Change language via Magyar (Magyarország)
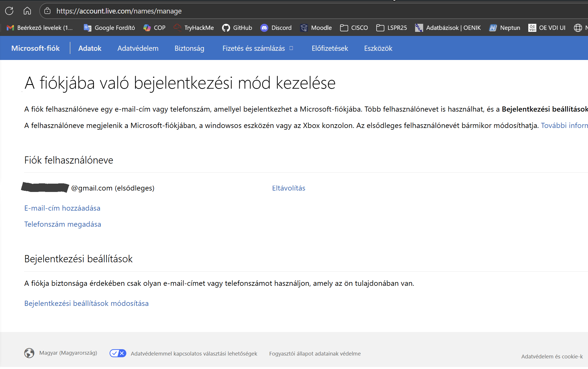588x369 pixels. [x=68, y=353]
